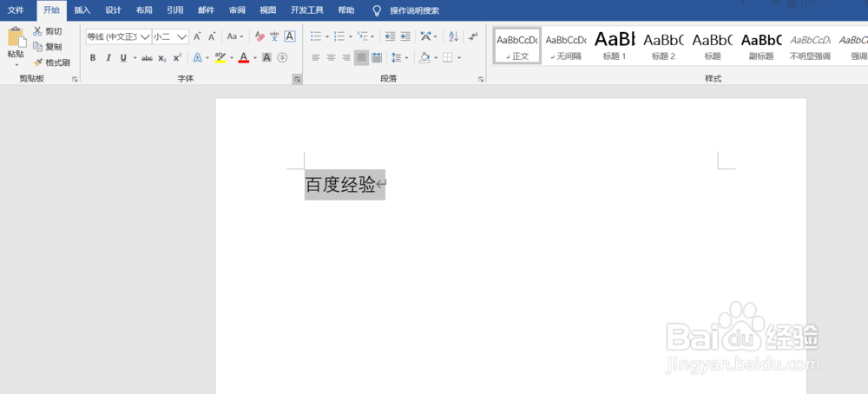The height and width of the screenshot is (394, 868).
Task: Apply text effects with the outlined A icon
Action: click(x=198, y=57)
